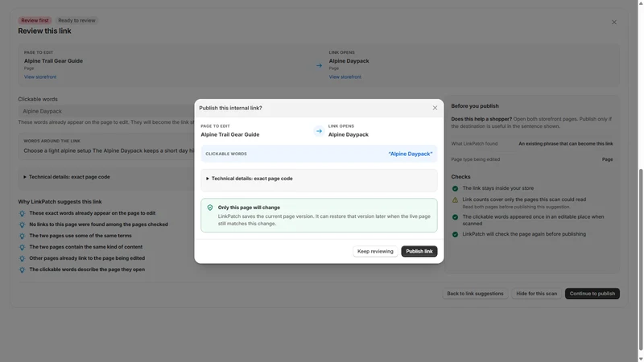Image resolution: width=644 pixels, height=362 pixels.
Task: Click Back to link suggestions button
Action: coord(475,294)
